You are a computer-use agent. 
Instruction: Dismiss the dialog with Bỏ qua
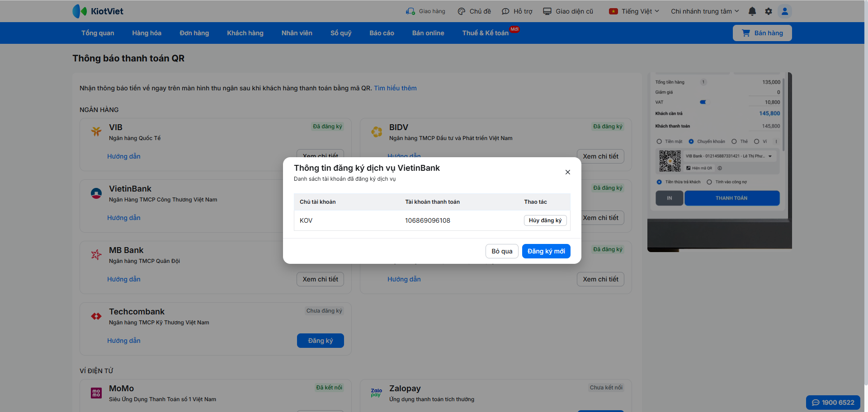(x=502, y=251)
